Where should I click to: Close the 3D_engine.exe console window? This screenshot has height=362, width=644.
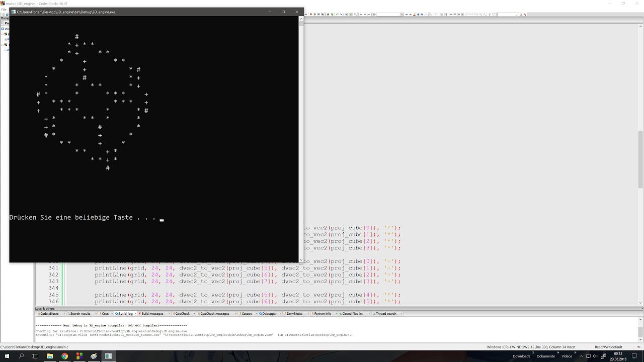coord(297,12)
